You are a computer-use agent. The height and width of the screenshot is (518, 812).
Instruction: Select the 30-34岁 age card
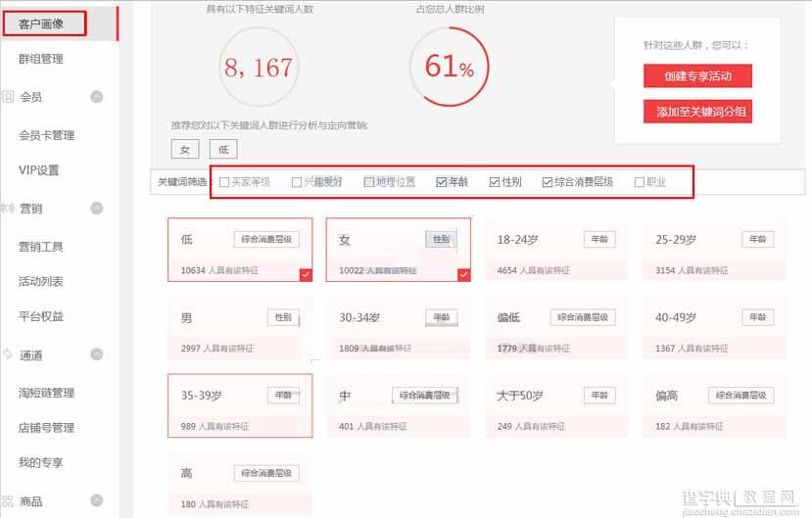tap(399, 328)
